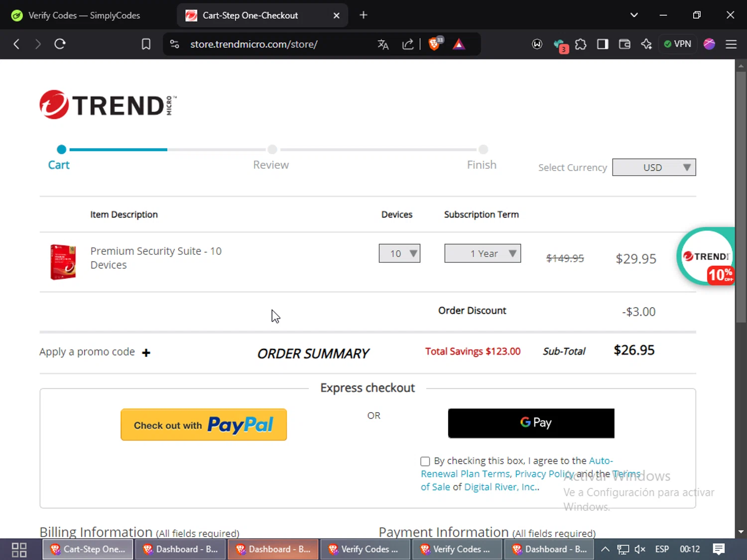Open Windows Task View icon

19,550
